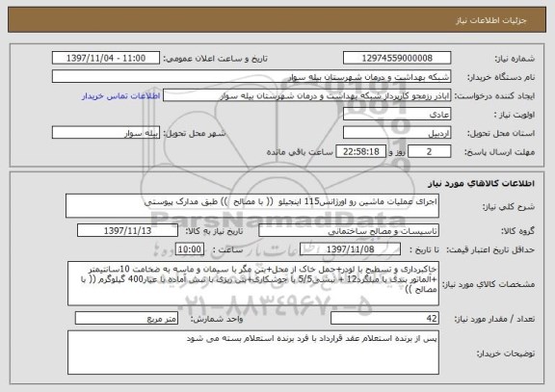Screen dimensions: 555x392
Task: Click the buyer organization name field
Action: (x=251, y=76)
